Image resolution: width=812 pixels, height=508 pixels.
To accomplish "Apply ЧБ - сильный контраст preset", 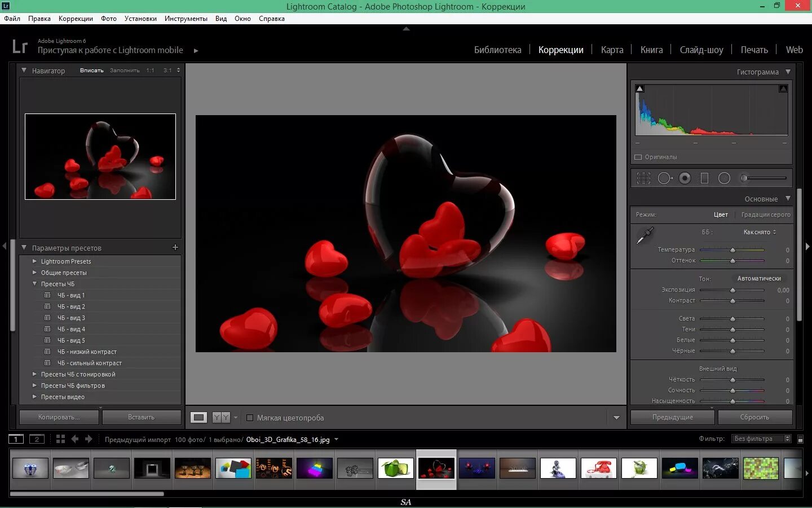I will [90, 363].
